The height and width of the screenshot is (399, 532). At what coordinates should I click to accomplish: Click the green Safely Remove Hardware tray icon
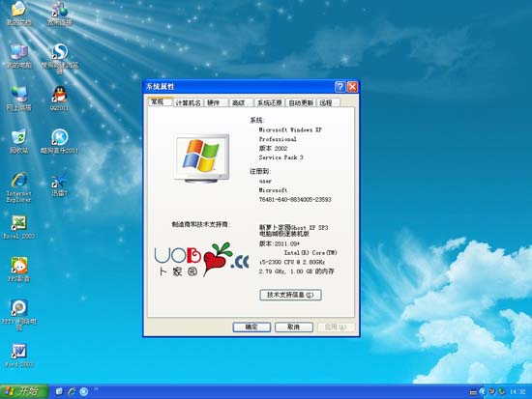[x=501, y=392]
